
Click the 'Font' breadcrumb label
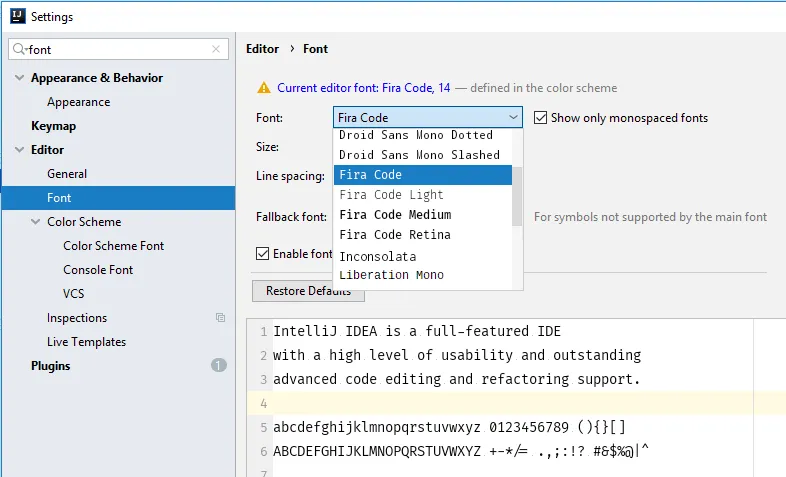click(x=315, y=49)
